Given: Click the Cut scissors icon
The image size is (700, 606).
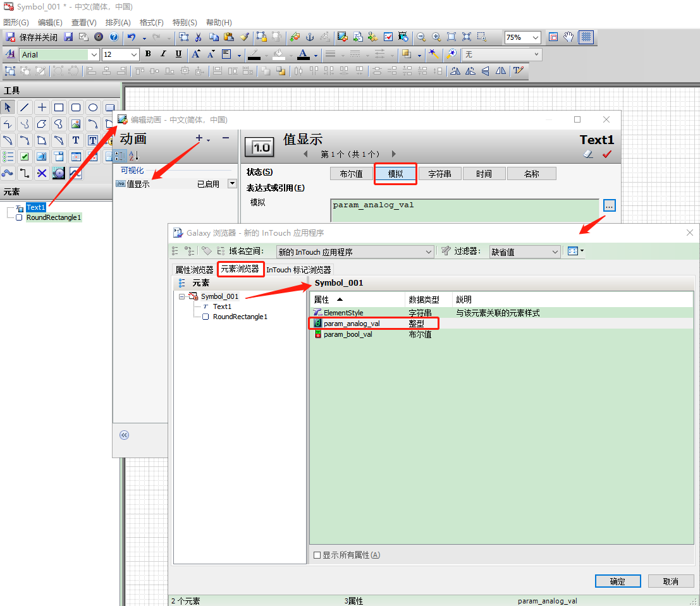Looking at the screenshot, I should coord(198,37).
